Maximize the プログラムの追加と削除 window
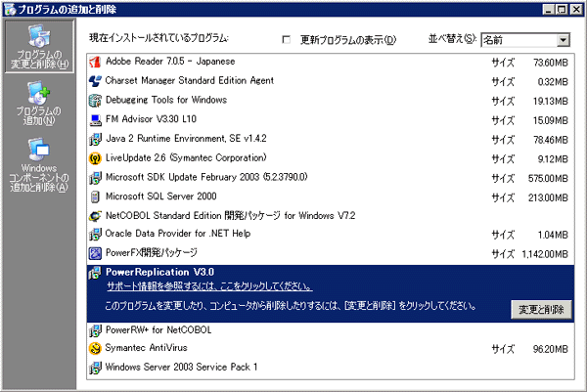Viewport: 587px width, 392px height. click(x=562, y=10)
